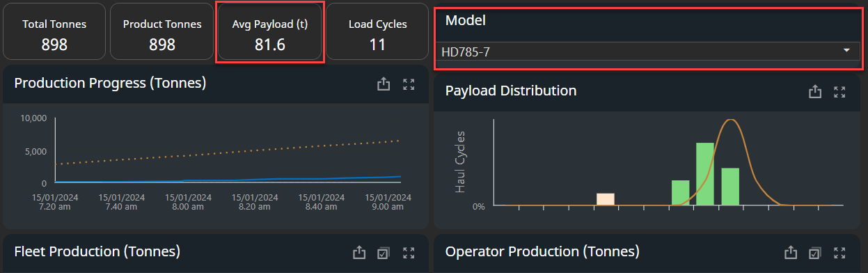Image resolution: width=868 pixels, height=273 pixels.
Task: Export the Fleet Production chart
Action: point(359,252)
